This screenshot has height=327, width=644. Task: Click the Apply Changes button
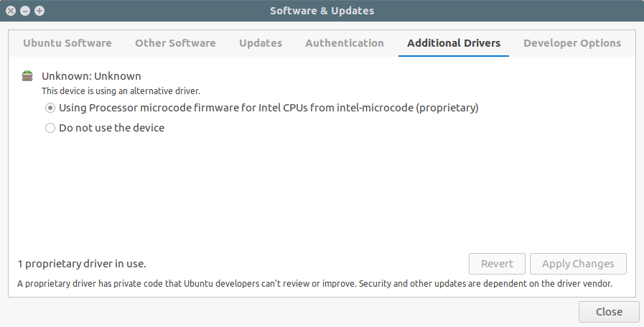578,264
